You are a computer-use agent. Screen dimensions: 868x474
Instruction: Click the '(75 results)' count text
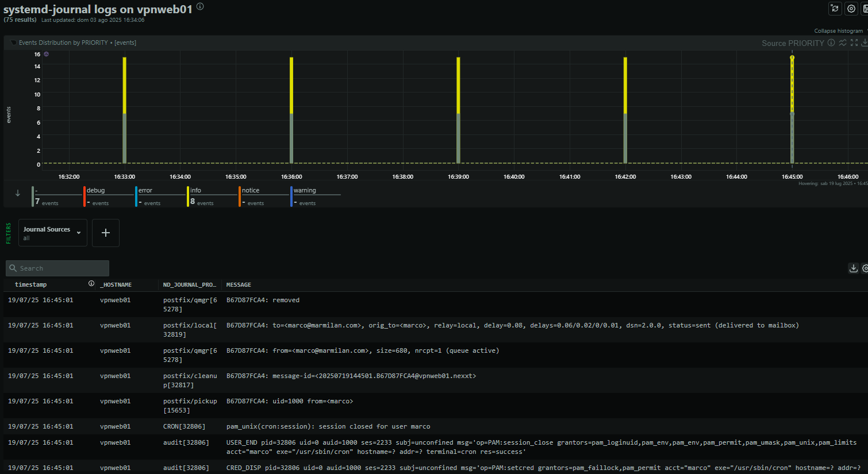point(20,20)
